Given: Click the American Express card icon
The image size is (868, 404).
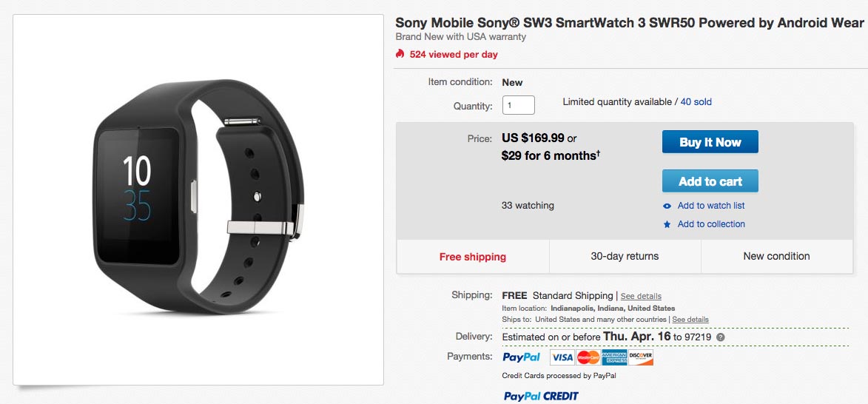Looking at the screenshot, I should tap(614, 358).
